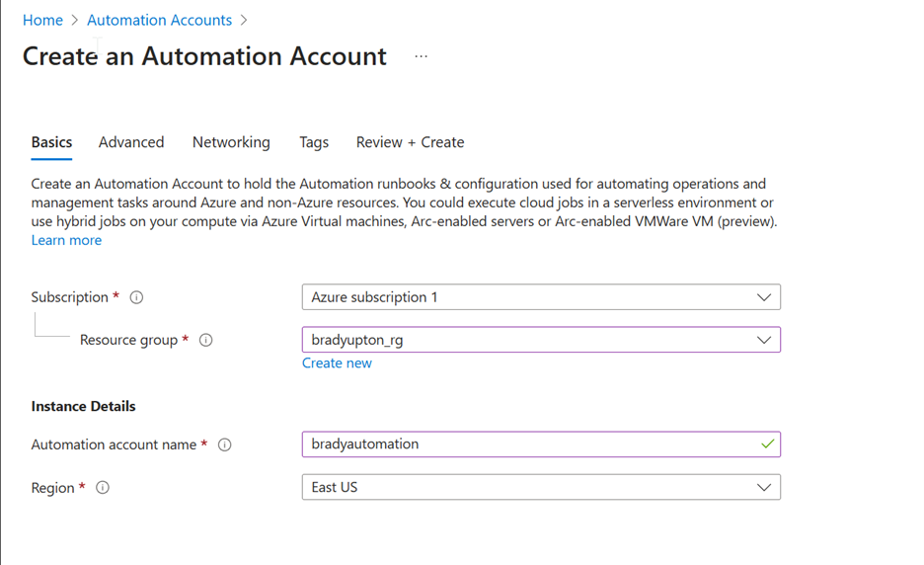
Task: Switch to the Networking tab
Action: click(x=231, y=142)
